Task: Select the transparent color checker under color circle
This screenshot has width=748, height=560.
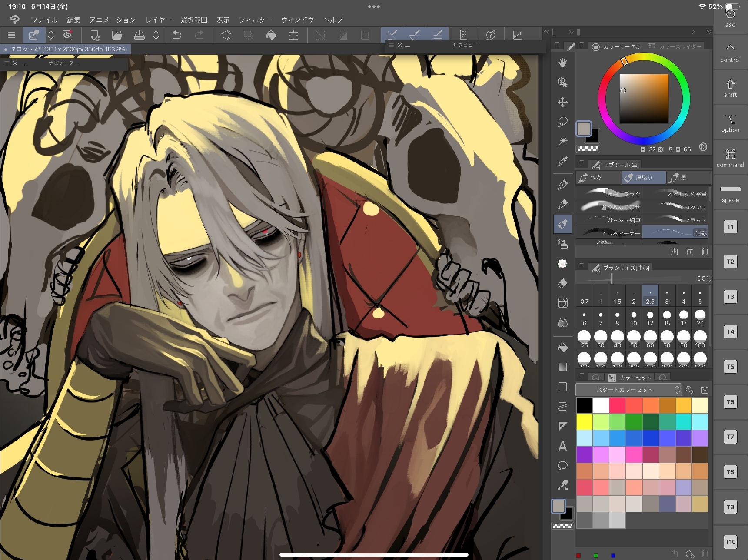Action: tap(588, 149)
